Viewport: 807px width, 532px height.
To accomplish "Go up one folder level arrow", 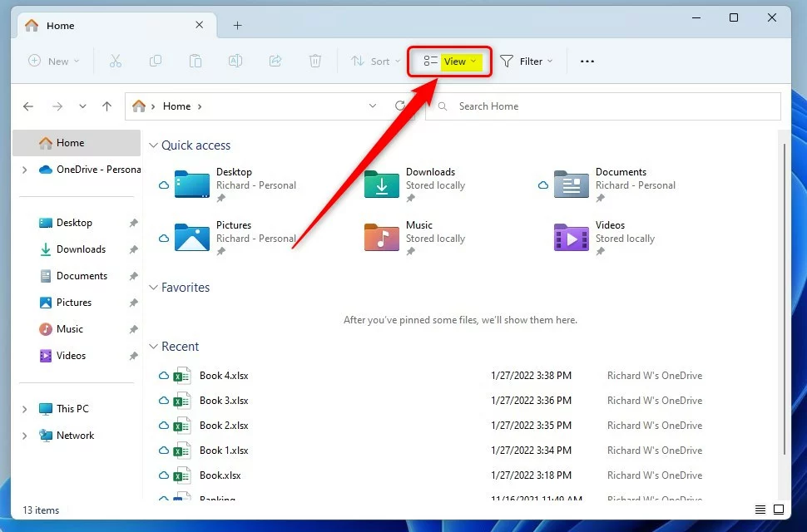I will tap(106, 106).
